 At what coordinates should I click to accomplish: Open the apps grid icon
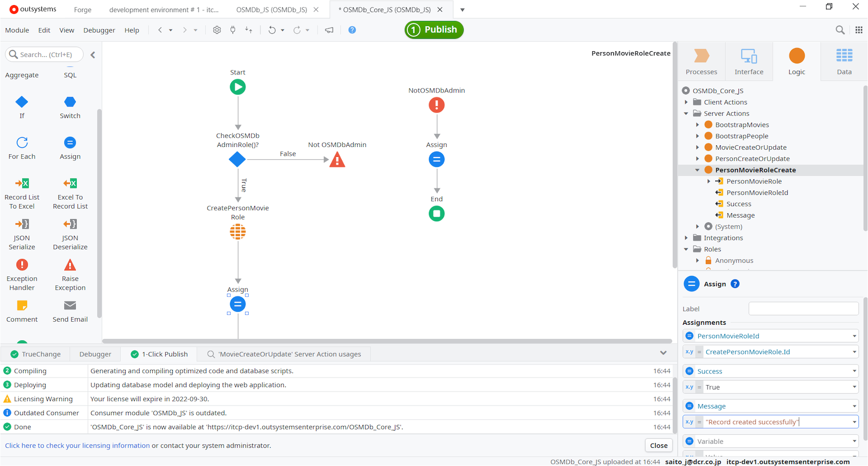(x=859, y=30)
